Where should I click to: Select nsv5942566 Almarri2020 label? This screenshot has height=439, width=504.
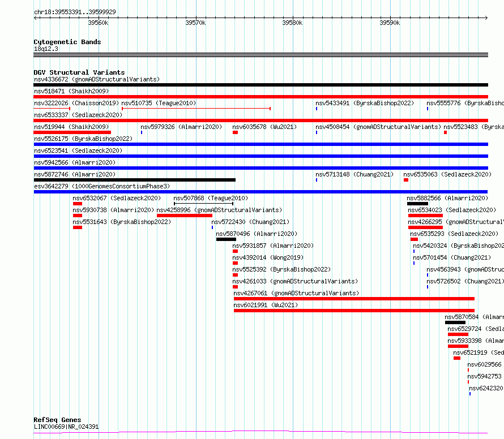tap(75, 162)
